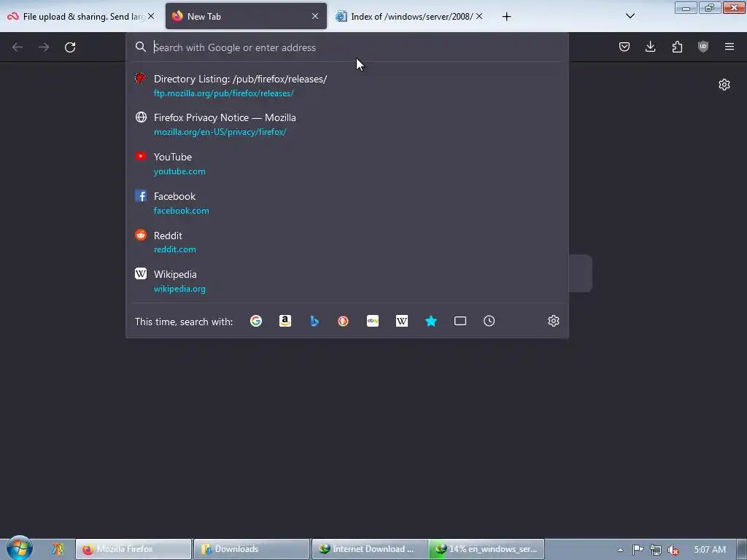Open Action Center flag tray icon
The width and height of the screenshot is (747, 560).
638,550
